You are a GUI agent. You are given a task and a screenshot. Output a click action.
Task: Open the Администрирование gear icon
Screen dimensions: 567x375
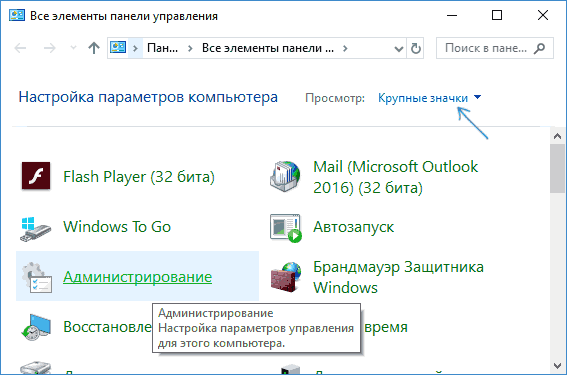[37, 277]
